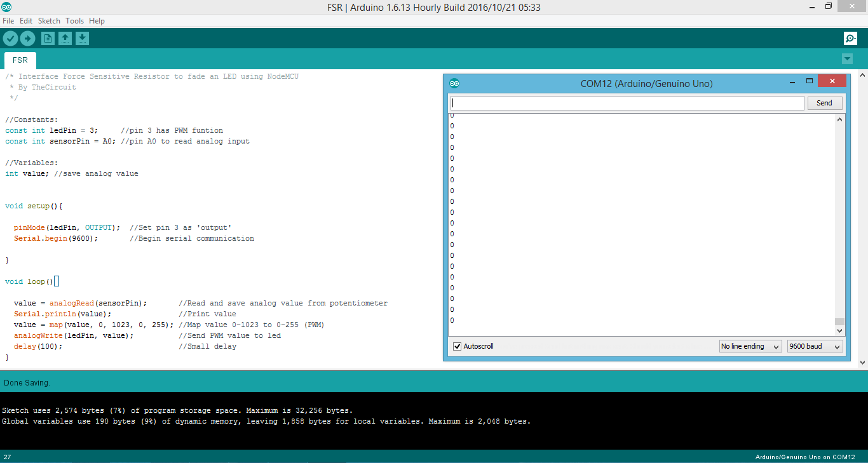Open the Tools menu

[74, 21]
